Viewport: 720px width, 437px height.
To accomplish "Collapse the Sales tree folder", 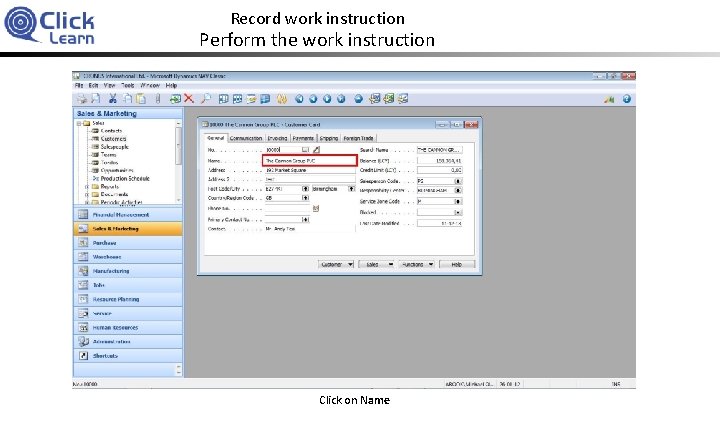I will pos(79,123).
